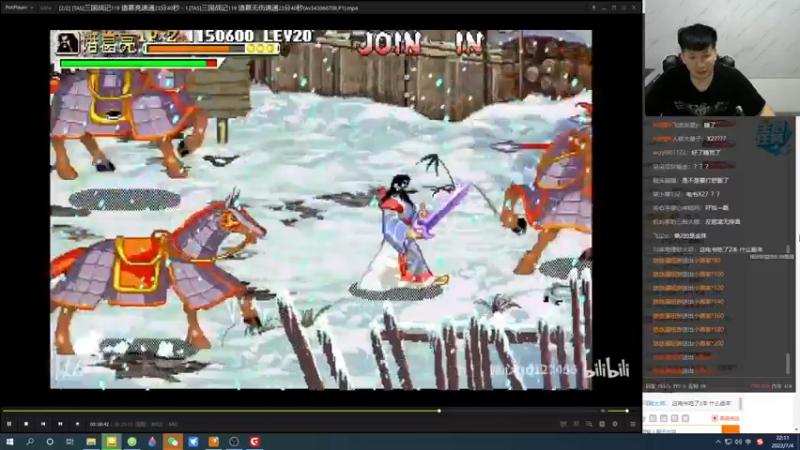The height and width of the screenshot is (450, 800).
Task: Click the orange send button in chat
Action: pyautogui.click(x=731, y=431)
